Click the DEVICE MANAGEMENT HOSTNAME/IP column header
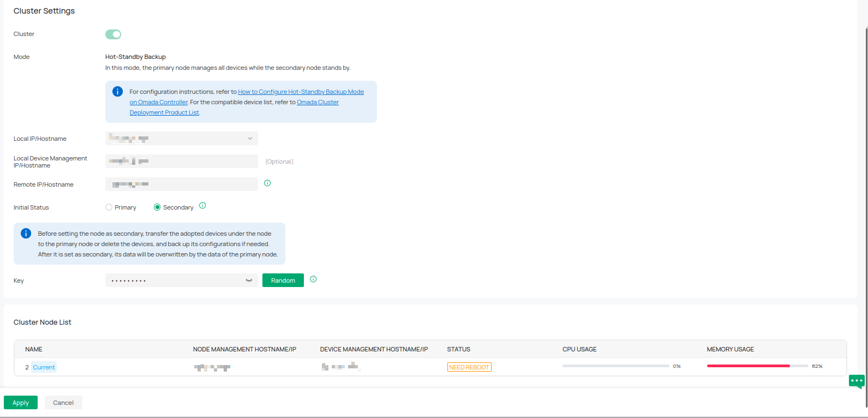Screen dimensions: 868x418 pos(374,349)
